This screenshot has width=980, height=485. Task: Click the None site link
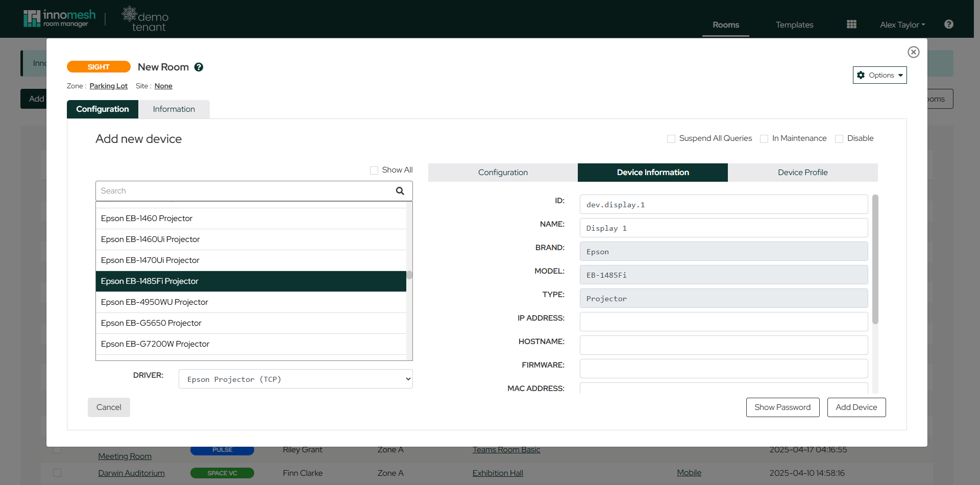163,86
